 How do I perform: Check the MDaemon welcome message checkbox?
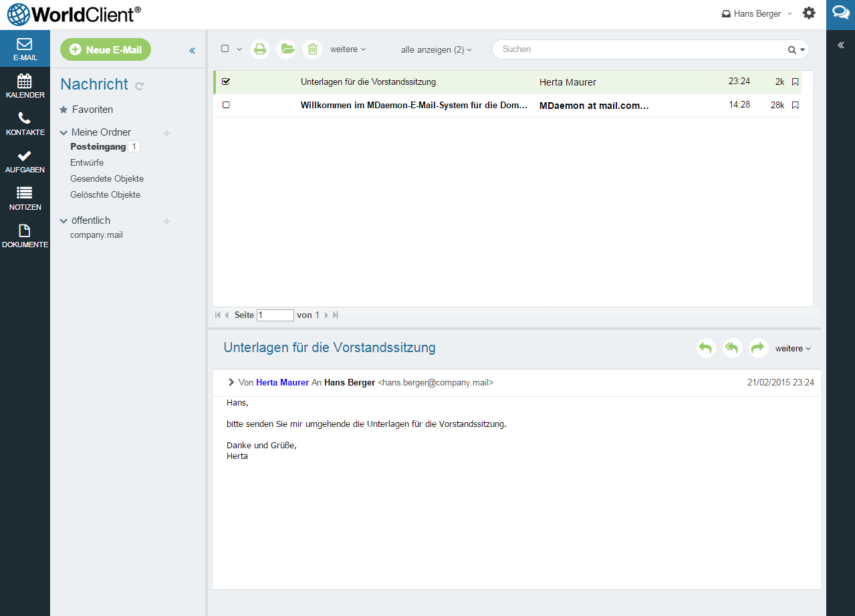coord(226,105)
